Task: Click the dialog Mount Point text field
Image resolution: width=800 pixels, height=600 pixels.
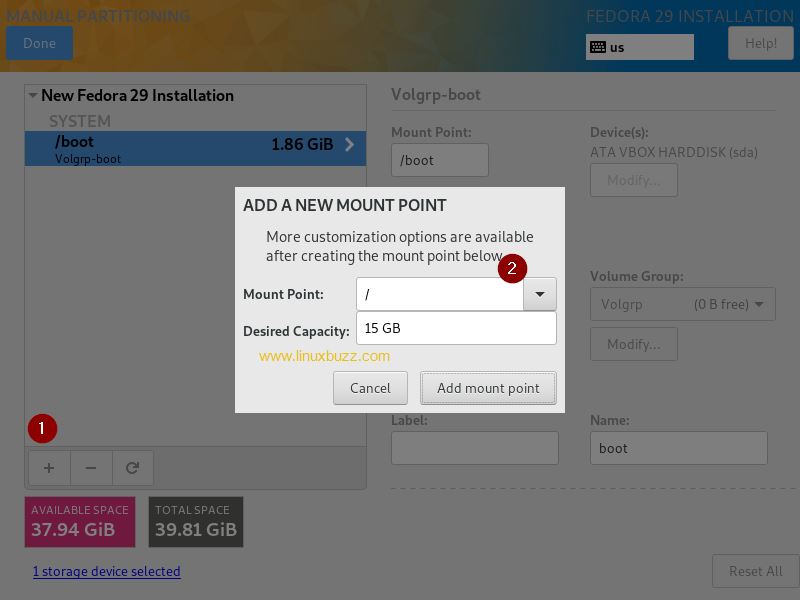Action: 440,294
